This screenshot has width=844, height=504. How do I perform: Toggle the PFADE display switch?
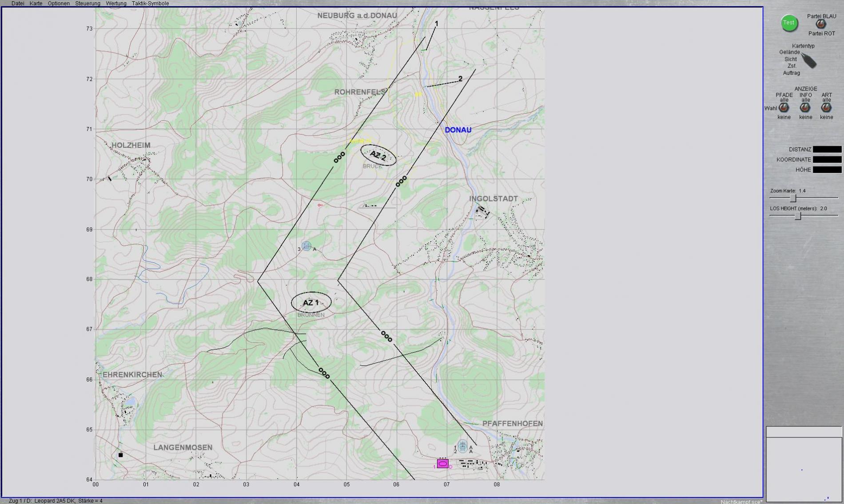click(x=784, y=108)
